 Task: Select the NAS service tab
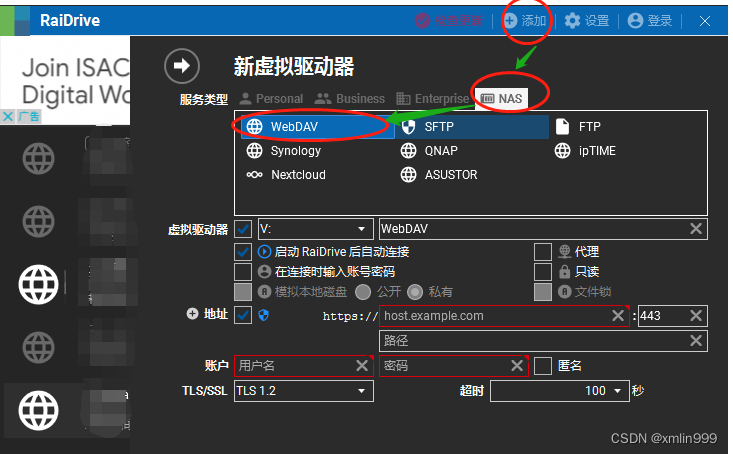(502, 99)
